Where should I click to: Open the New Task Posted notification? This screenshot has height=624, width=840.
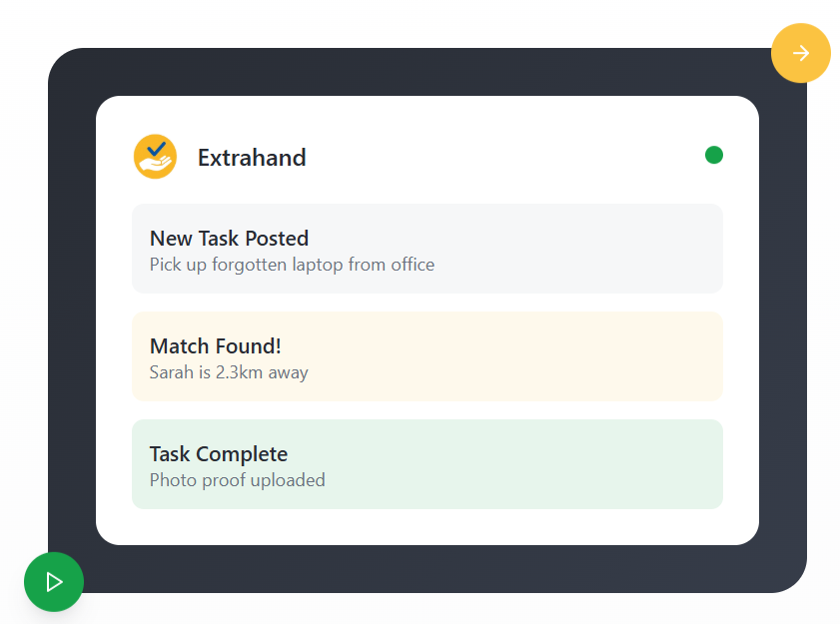point(427,249)
